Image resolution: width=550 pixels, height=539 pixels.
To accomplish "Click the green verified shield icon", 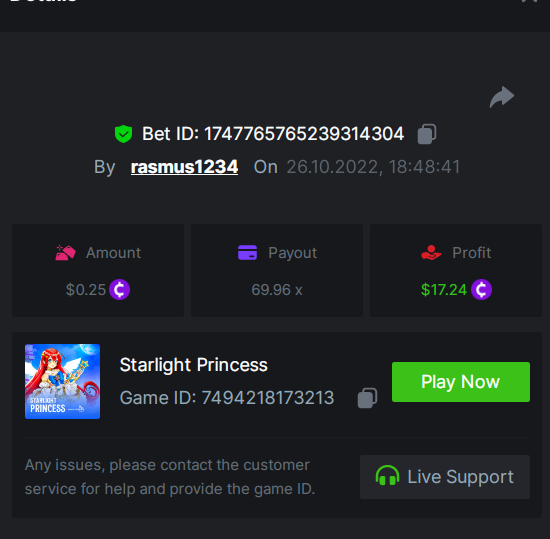I will click(123, 134).
